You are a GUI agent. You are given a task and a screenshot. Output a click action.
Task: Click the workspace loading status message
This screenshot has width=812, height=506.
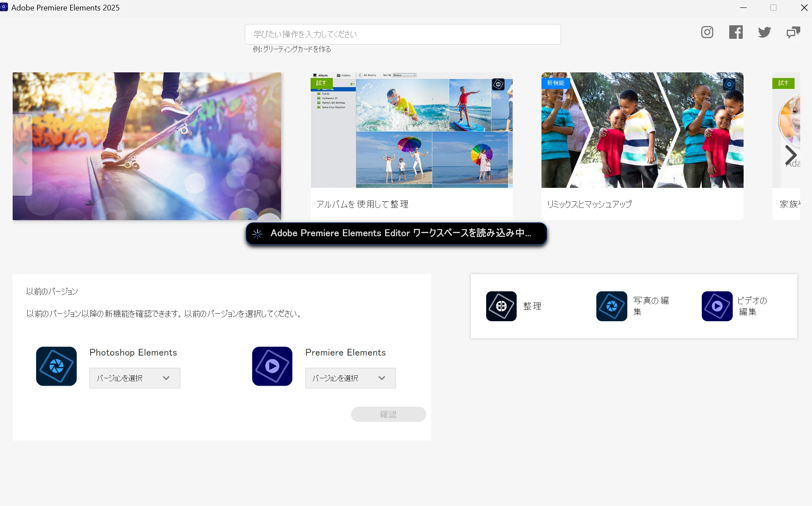396,234
